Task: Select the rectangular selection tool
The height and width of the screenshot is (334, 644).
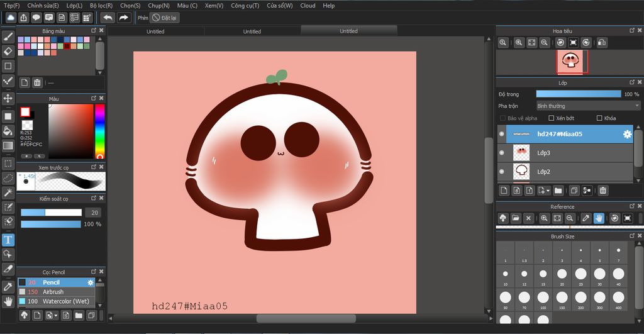Action: click(8, 164)
